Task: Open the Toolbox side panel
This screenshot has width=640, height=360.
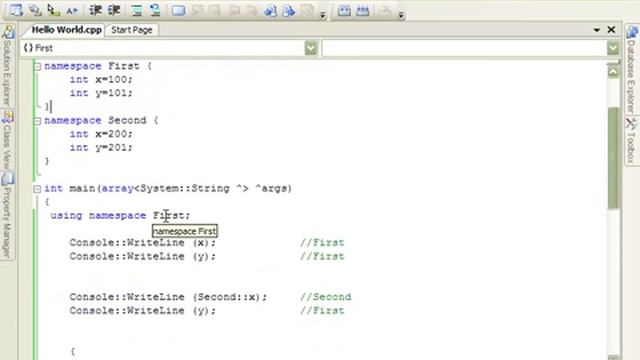Action: tap(632, 141)
